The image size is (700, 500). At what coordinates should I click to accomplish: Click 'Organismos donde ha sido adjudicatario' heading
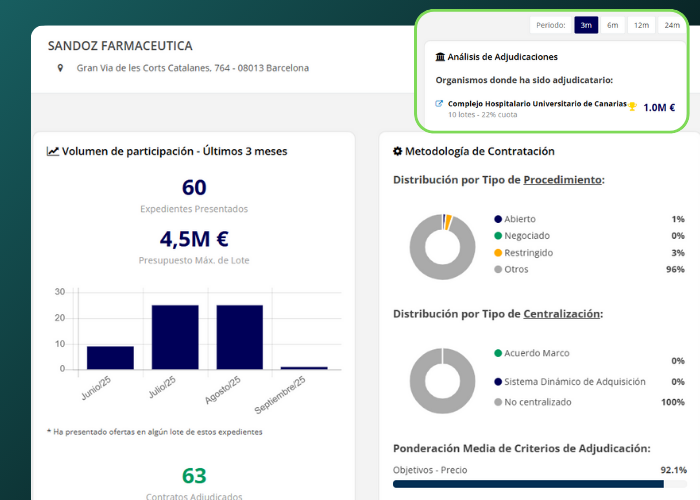(524, 80)
